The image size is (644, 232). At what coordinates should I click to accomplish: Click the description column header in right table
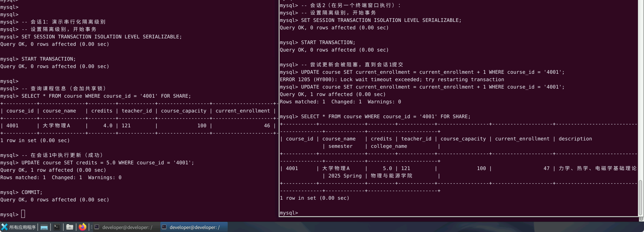click(x=575, y=139)
